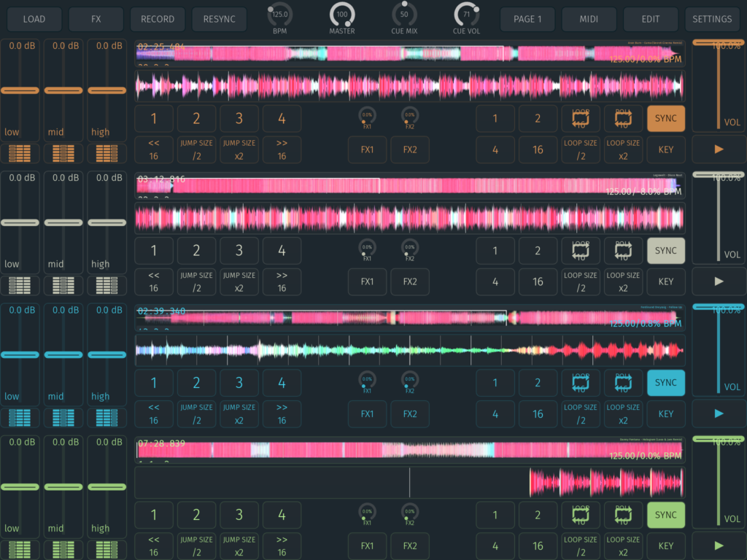
Task: Trigger the Roll 16 icon on deck 4
Action: [x=623, y=515]
